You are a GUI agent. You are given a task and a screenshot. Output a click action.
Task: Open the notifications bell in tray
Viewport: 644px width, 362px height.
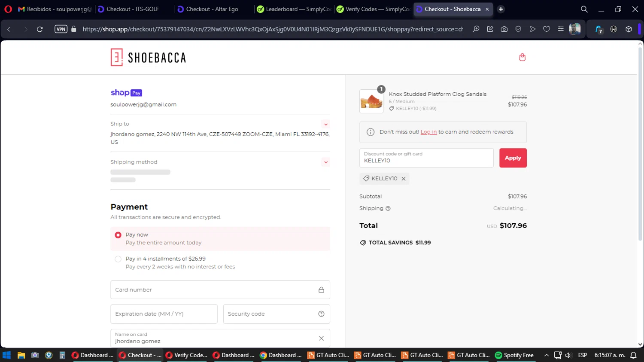click(633, 355)
